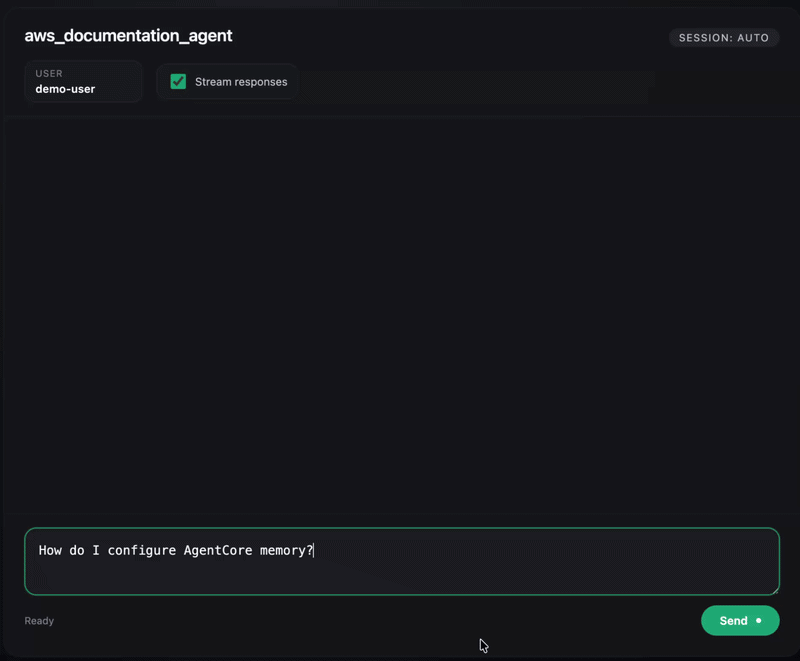Uncheck the Stream responses checkbox

point(178,82)
